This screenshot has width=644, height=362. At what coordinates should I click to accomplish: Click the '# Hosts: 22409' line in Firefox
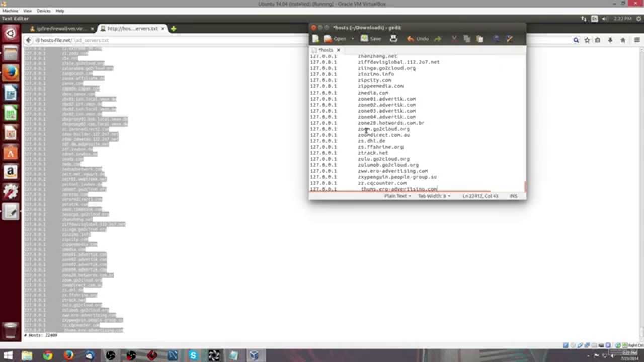41,335
